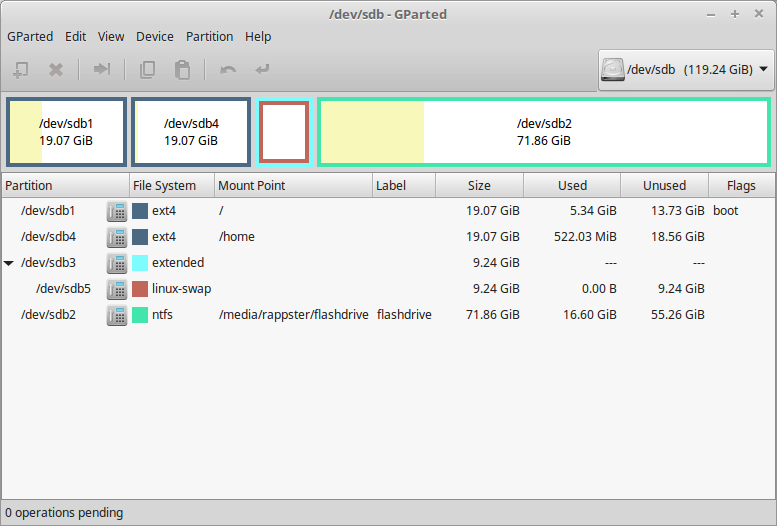Sort by the Size column header
The height and width of the screenshot is (526, 777).
point(479,185)
